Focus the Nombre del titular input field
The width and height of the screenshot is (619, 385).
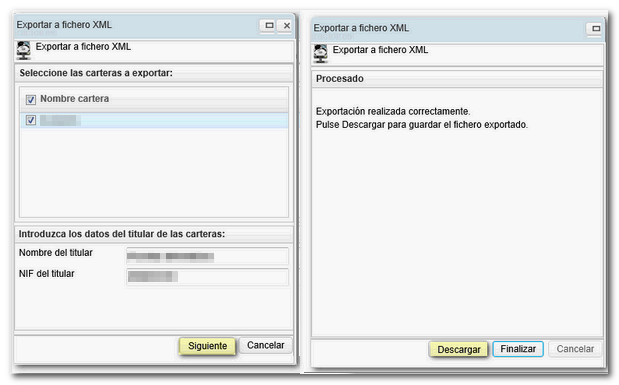(207, 256)
